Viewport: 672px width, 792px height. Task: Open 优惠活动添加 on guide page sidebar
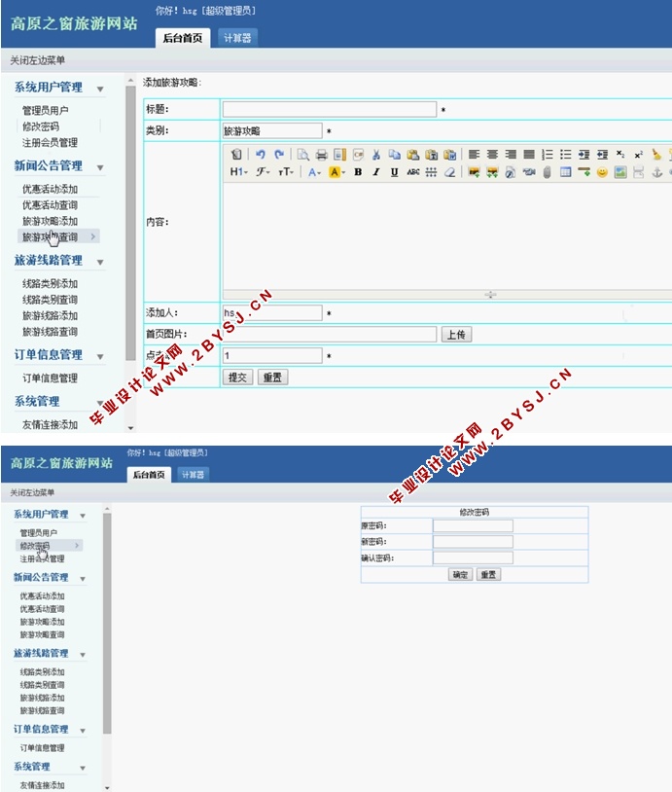pyautogui.click(x=50, y=189)
